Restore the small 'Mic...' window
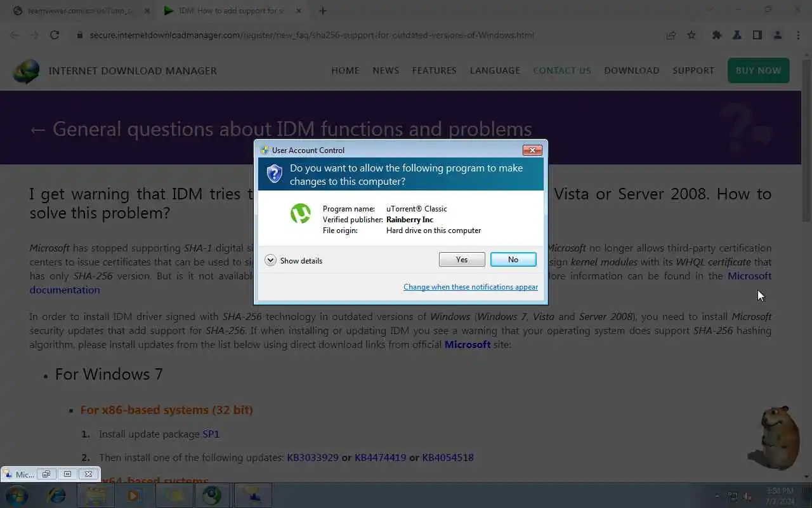The width and height of the screenshot is (812, 508). pyautogui.click(x=46, y=474)
